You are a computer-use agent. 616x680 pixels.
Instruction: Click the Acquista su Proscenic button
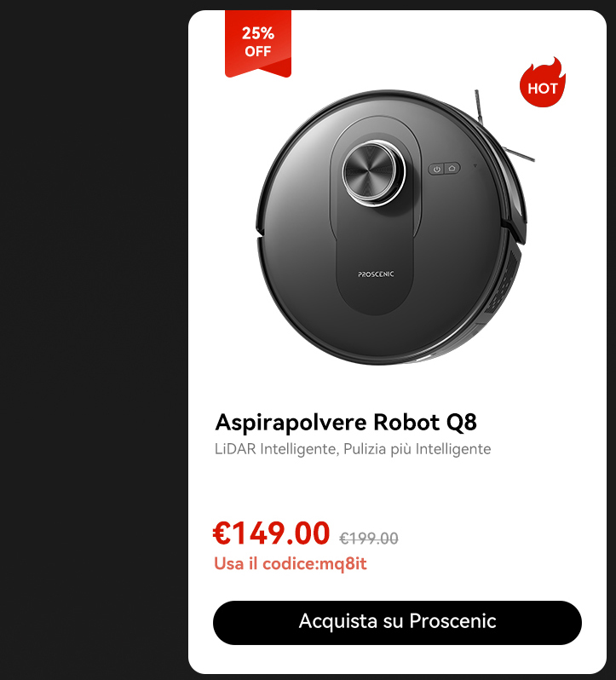(x=397, y=622)
